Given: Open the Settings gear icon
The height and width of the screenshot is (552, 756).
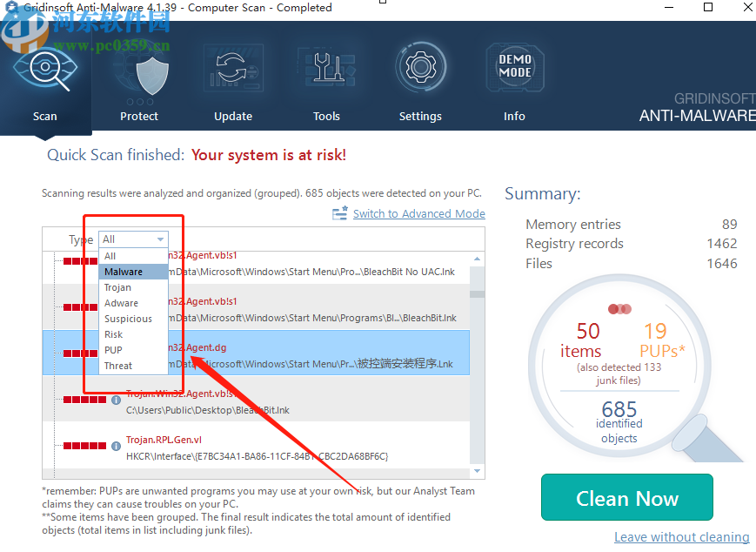Looking at the screenshot, I should 420,67.
